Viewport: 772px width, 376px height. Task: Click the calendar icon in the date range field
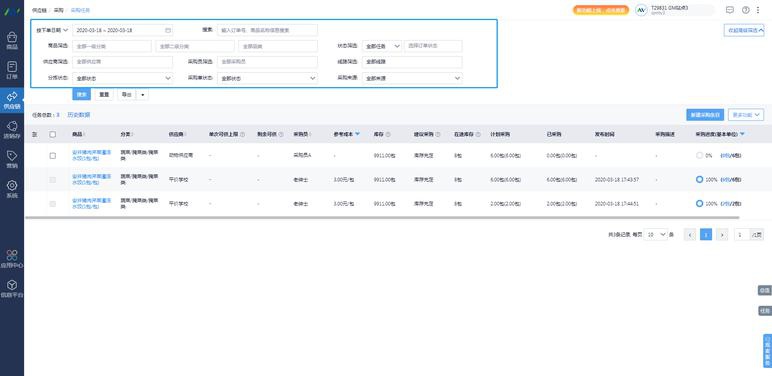tap(168, 30)
